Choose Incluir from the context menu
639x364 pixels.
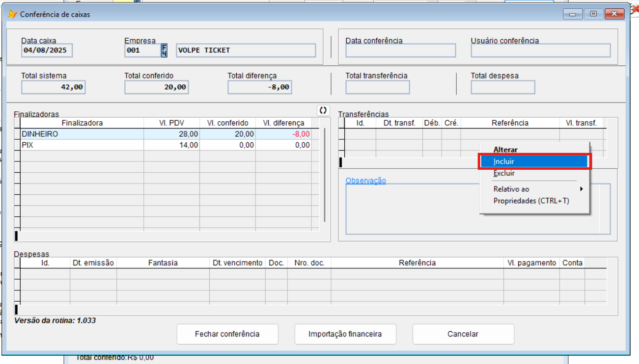(x=534, y=161)
